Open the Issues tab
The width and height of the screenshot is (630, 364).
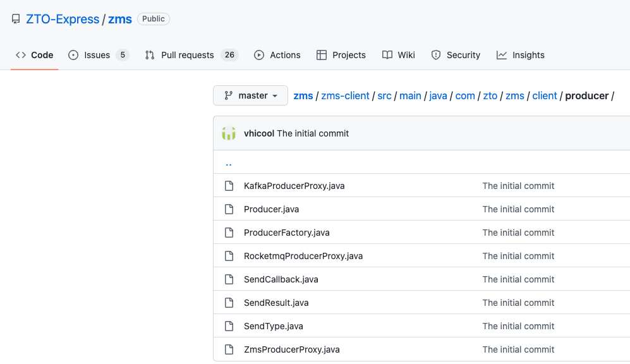pyautogui.click(x=98, y=55)
